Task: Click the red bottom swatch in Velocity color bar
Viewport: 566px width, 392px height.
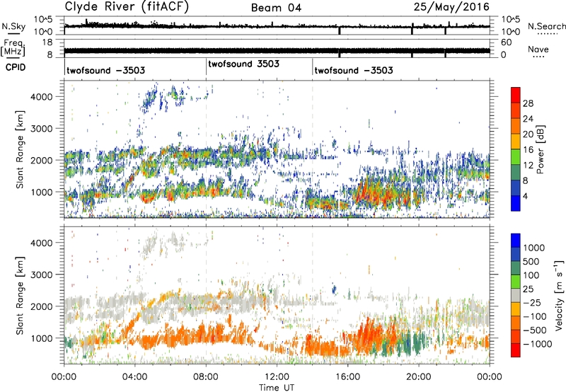Action: coord(516,350)
